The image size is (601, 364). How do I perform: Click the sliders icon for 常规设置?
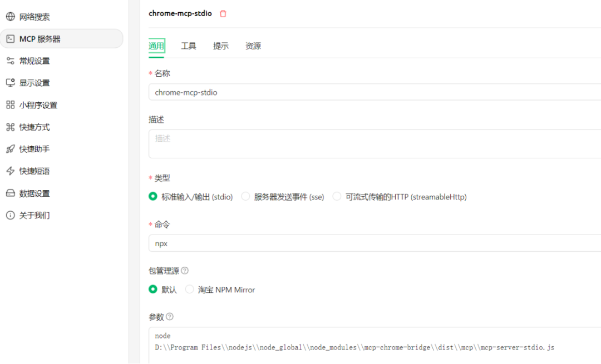(11, 61)
